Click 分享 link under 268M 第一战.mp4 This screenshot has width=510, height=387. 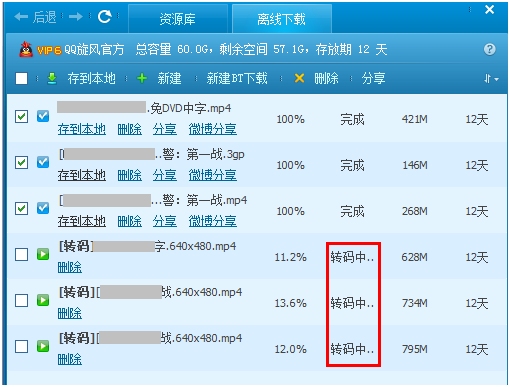[165, 221]
